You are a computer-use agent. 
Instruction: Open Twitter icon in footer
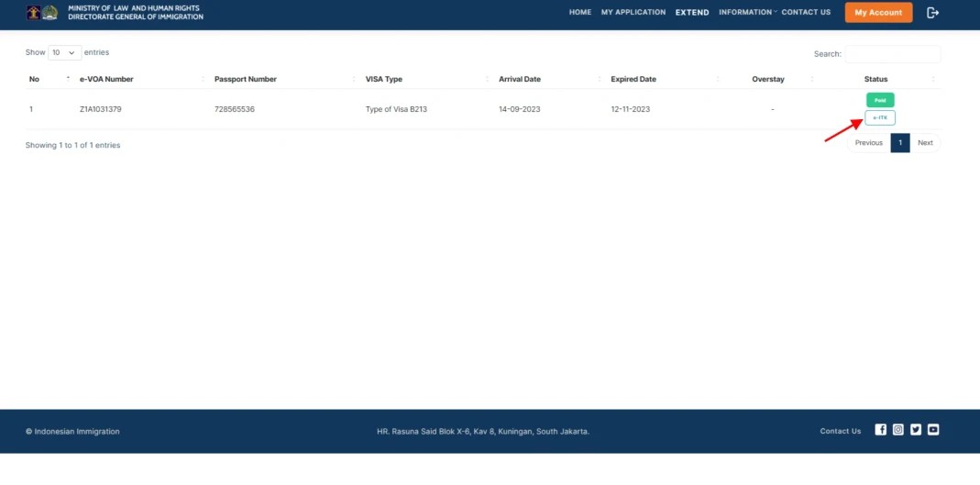point(916,429)
